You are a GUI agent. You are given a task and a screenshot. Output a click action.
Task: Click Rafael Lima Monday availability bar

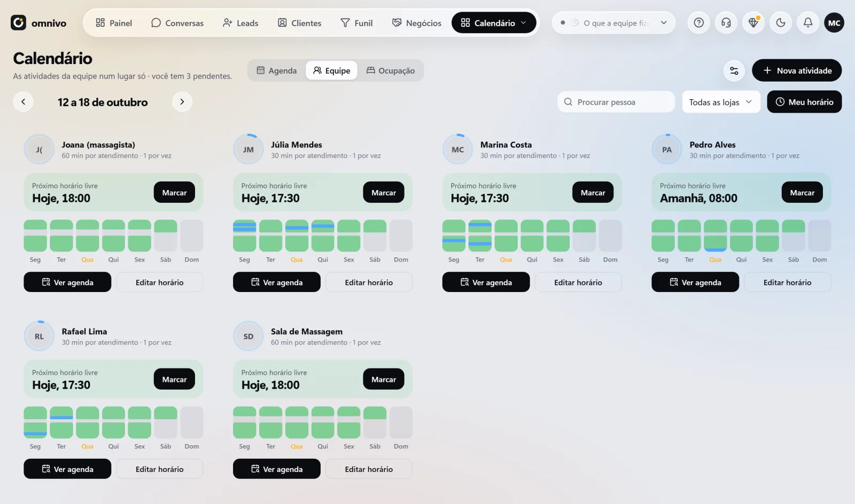pos(35,422)
